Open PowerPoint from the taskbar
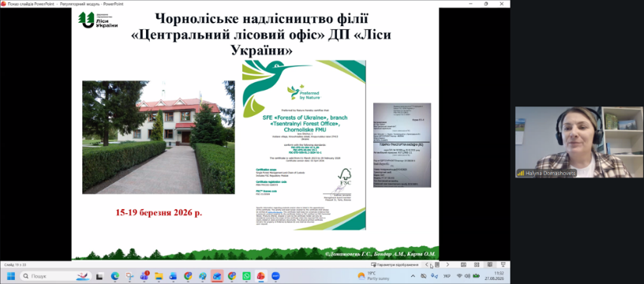 coord(260,276)
